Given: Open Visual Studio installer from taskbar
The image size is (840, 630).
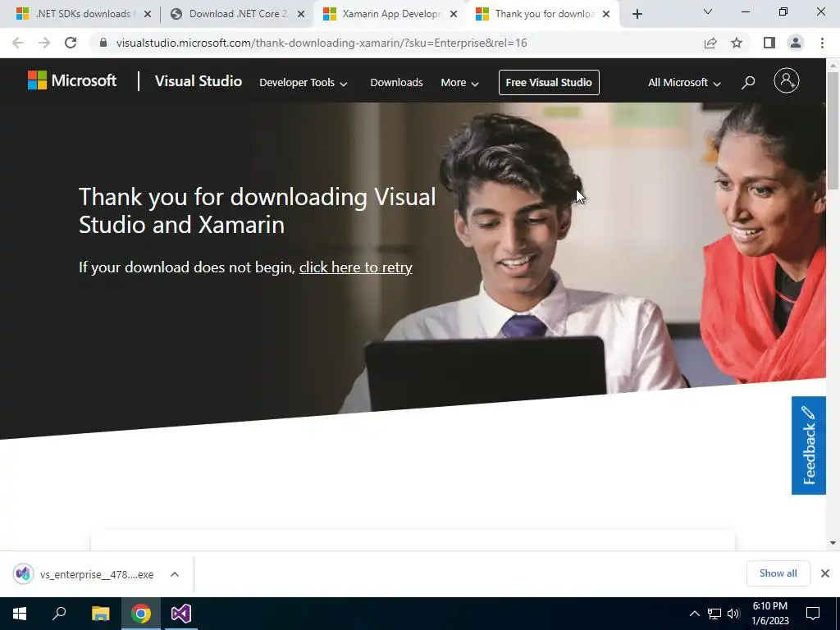Looking at the screenshot, I should click(181, 614).
